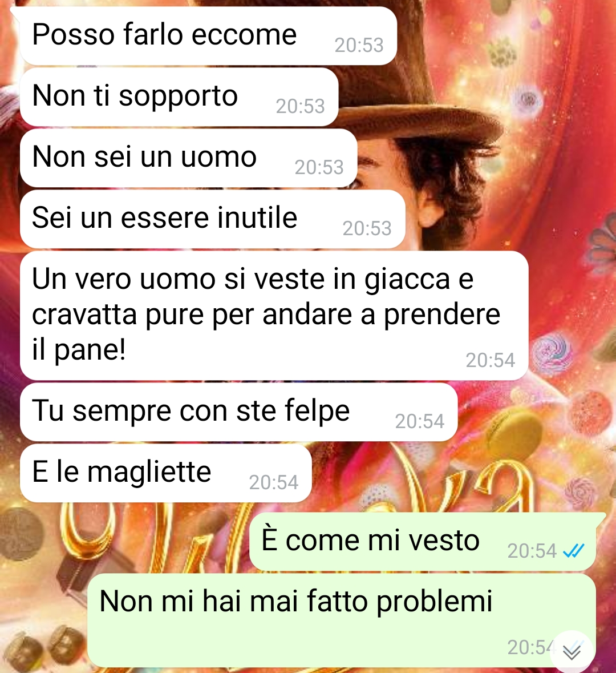Tap the 20:53 timestamp on 'Posso farlo eccome'
Image resolution: width=616 pixels, height=673 pixels.
coord(359,46)
